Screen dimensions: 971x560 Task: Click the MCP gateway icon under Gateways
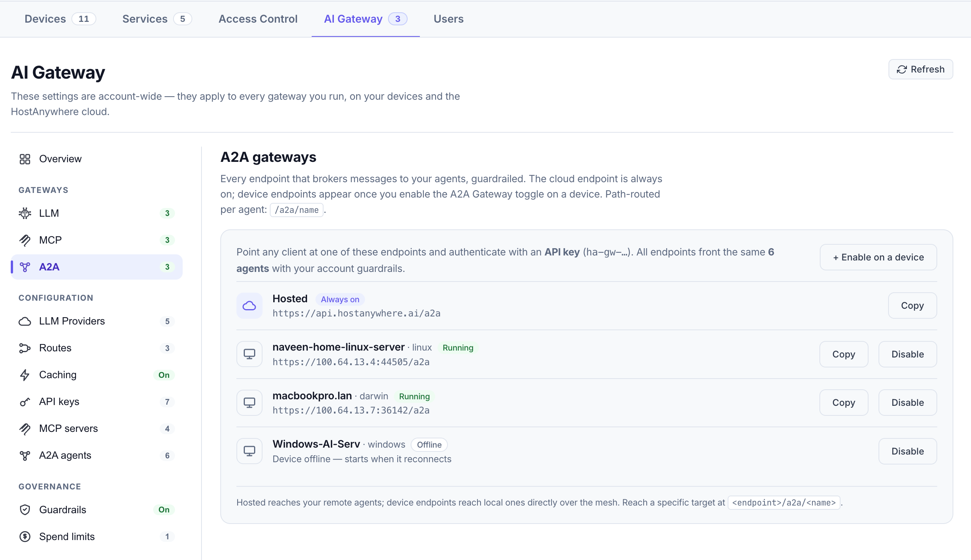(x=25, y=240)
